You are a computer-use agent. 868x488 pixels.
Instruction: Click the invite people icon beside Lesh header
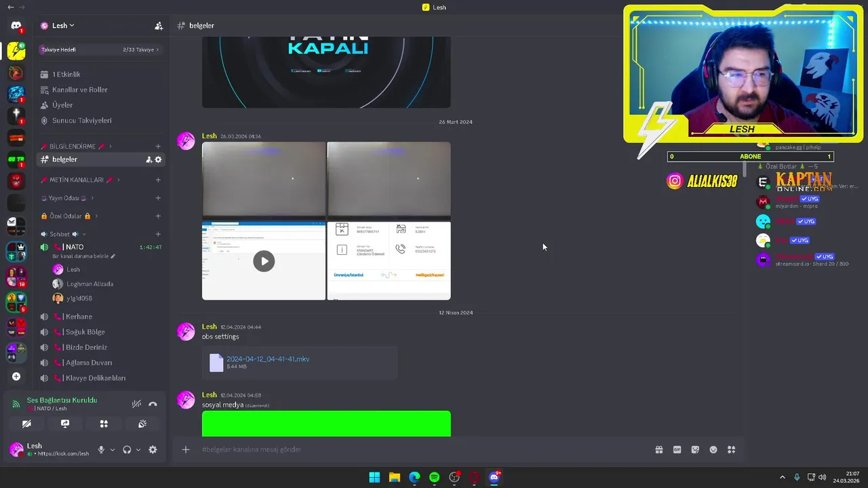[x=159, y=26]
